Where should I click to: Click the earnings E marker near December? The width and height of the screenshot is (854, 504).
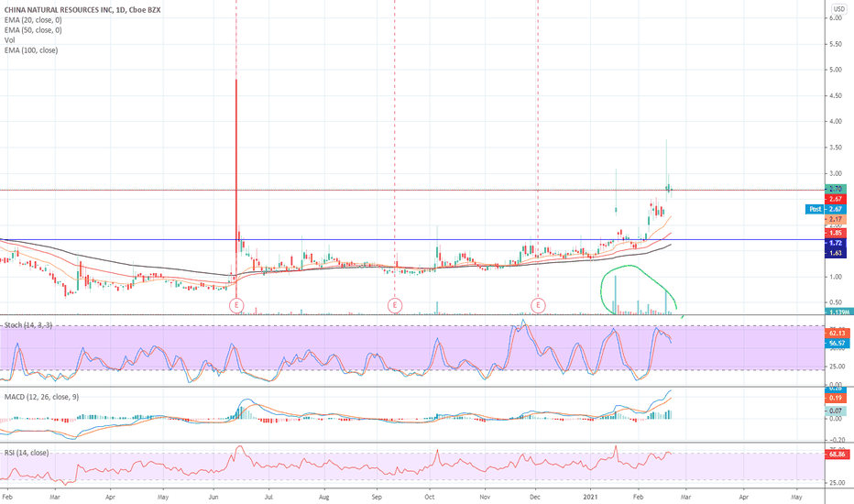pos(538,306)
